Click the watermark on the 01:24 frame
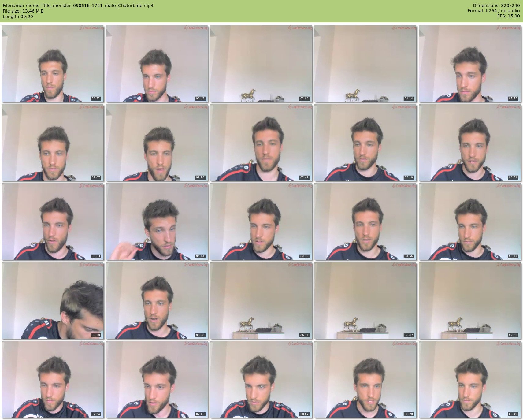Image resolution: width=523 pixels, height=420 pixels. 404,28
